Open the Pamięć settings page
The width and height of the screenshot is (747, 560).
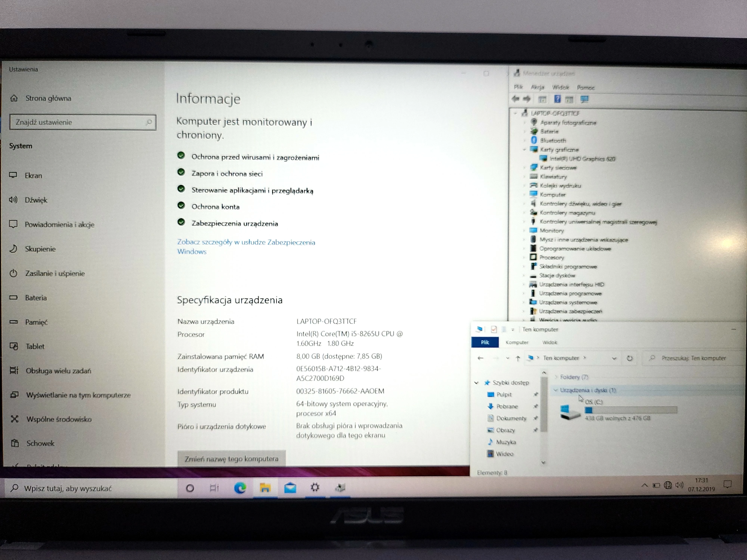tap(28, 322)
